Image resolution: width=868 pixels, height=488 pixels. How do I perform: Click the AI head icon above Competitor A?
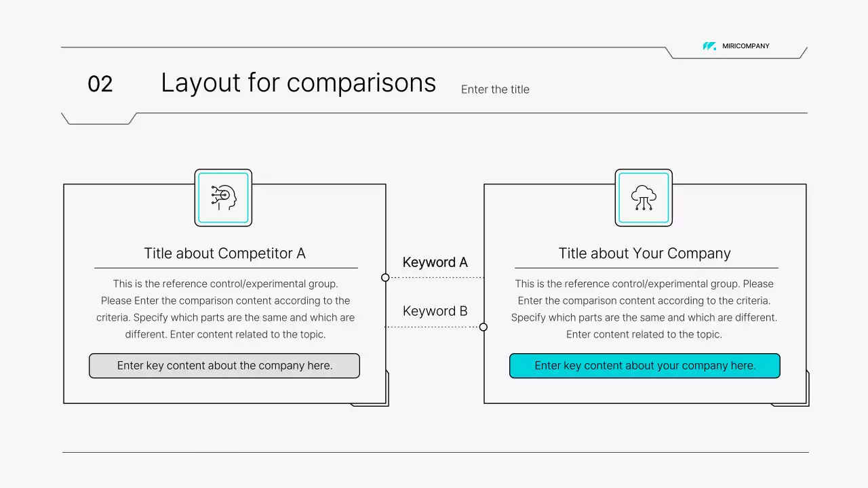[223, 197]
